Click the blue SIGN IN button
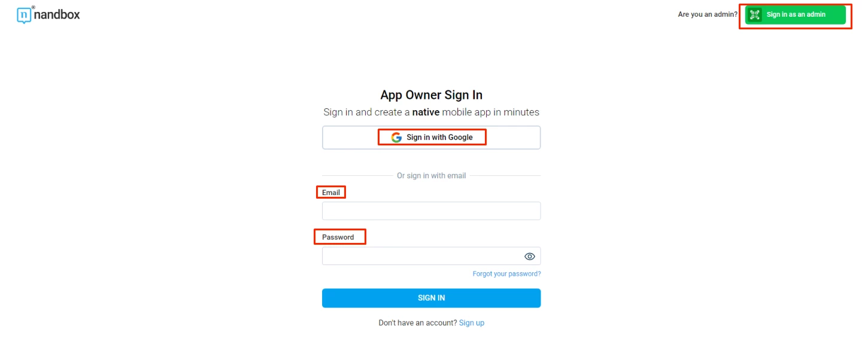 coord(431,298)
